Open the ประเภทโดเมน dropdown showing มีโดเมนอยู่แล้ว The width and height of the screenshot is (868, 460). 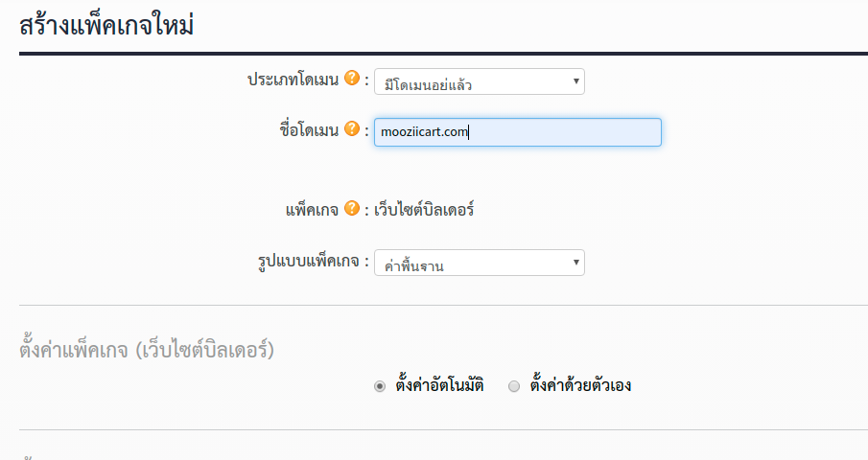[x=480, y=81]
